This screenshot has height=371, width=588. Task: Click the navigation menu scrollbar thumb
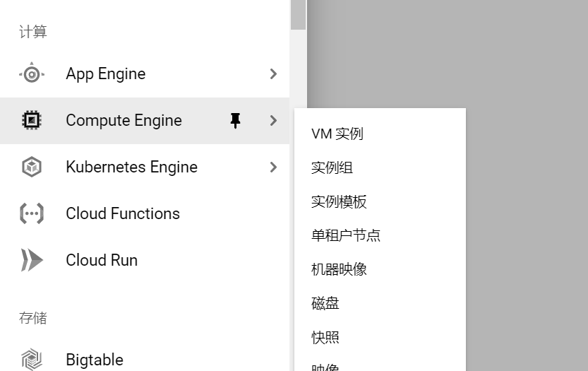[298, 14]
